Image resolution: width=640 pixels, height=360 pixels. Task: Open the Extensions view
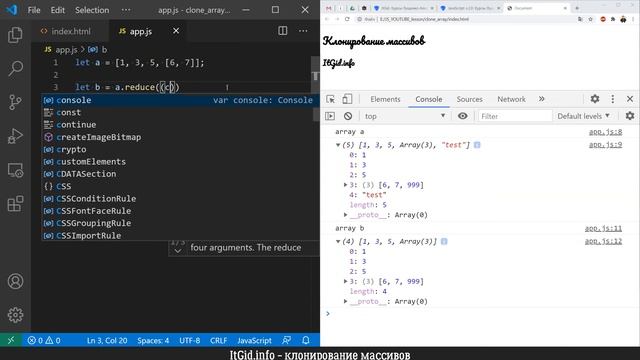coord(15,204)
